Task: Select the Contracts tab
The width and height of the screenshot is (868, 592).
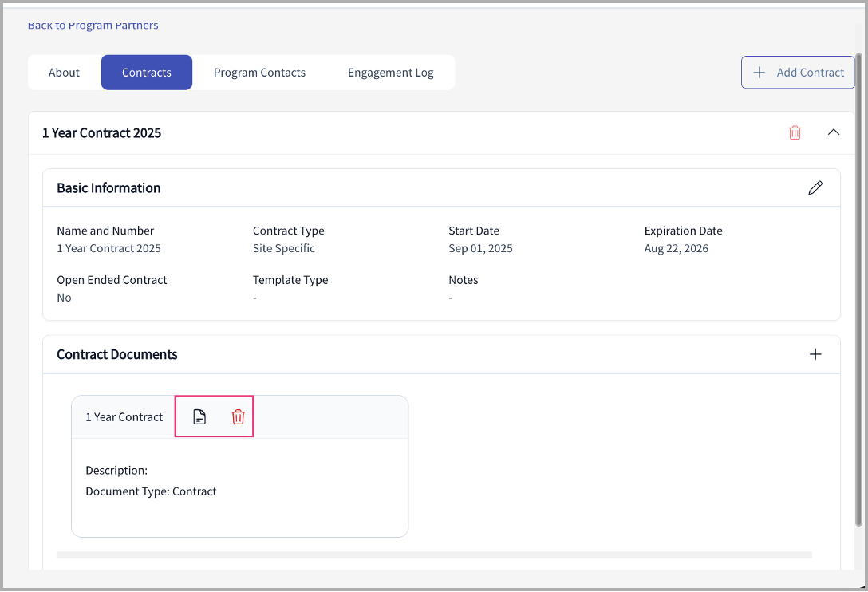Action: point(147,73)
